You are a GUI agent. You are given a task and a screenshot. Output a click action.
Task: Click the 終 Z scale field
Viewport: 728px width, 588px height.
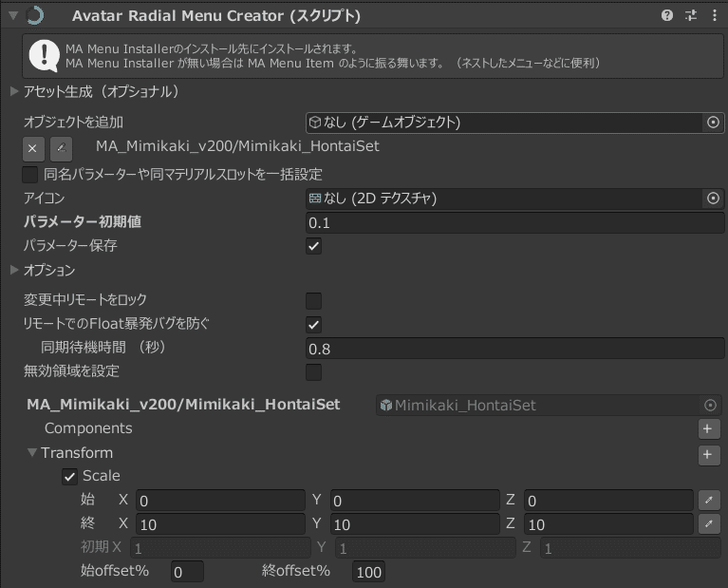click(x=608, y=524)
